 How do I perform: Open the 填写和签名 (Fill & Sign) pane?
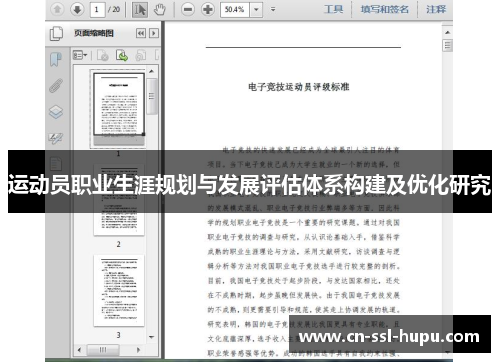(x=384, y=9)
